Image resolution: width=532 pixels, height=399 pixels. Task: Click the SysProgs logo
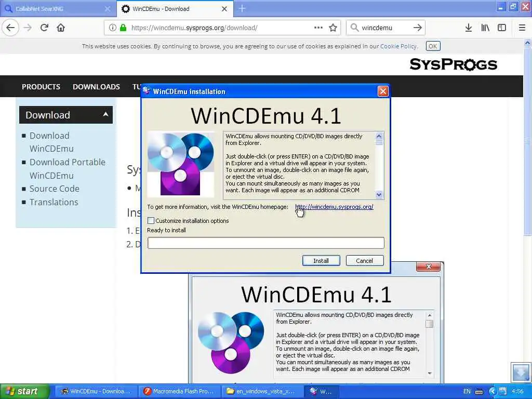pos(453,64)
